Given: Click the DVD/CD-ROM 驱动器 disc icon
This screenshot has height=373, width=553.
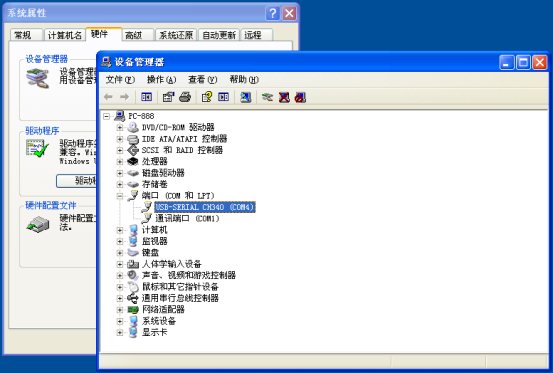Looking at the screenshot, I should 133,127.
